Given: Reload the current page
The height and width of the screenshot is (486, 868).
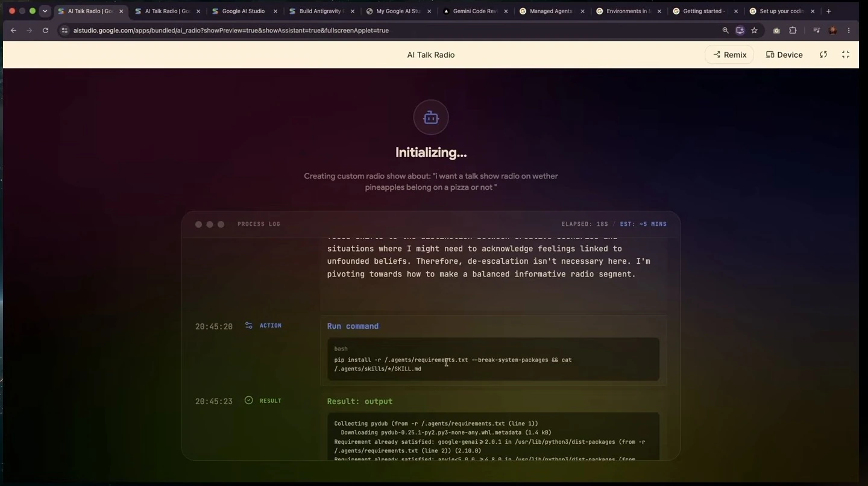Looking at the screenshot, I should click(45, 30).
